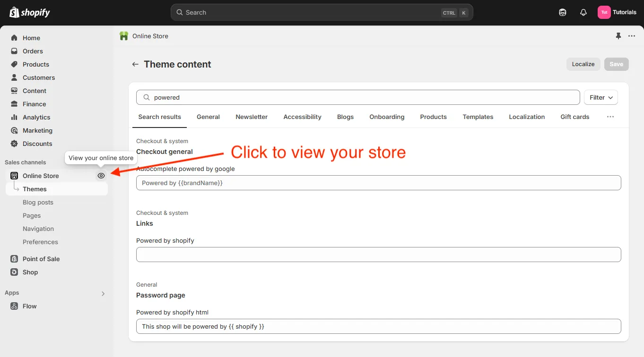Pin the Online Store page
Viewport: 644px width, 357px height.
pyautogui.click(x=618, y=36)
